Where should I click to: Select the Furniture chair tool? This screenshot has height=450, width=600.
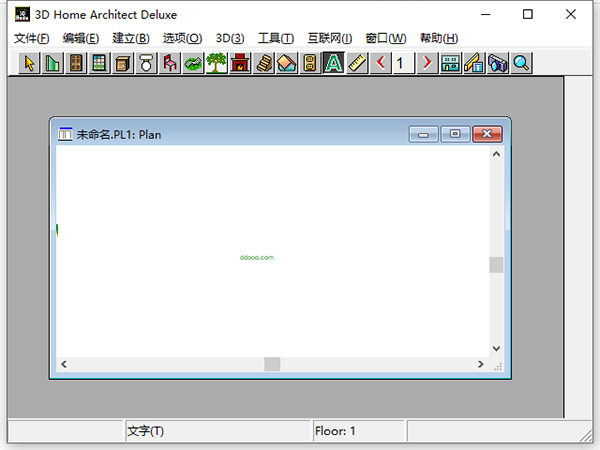point(170,63)
